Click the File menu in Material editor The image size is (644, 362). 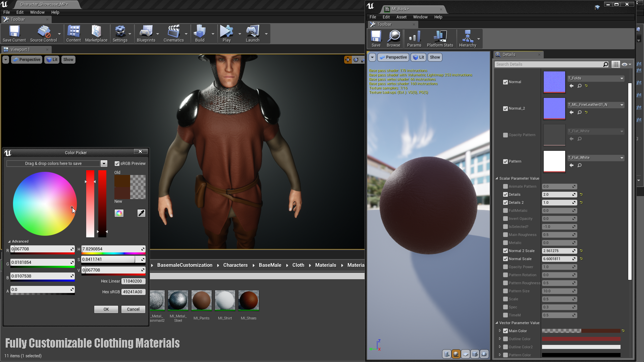click(x=372, y=17)
